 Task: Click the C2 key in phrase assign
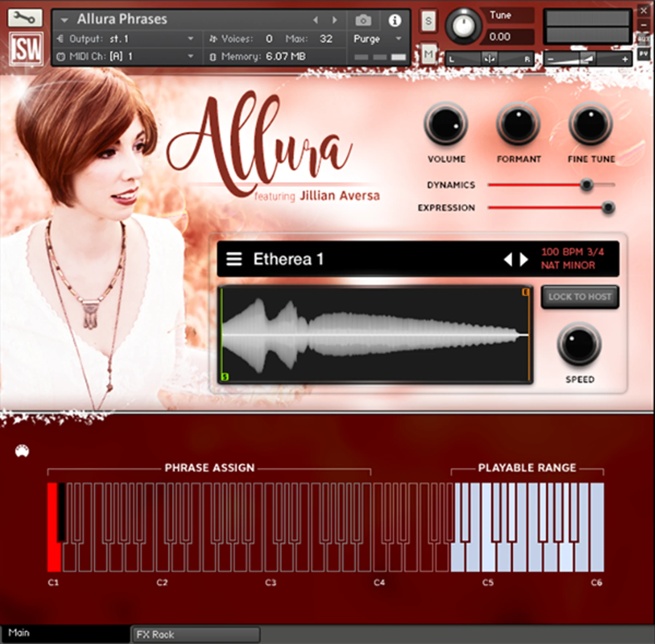[163, 557]
